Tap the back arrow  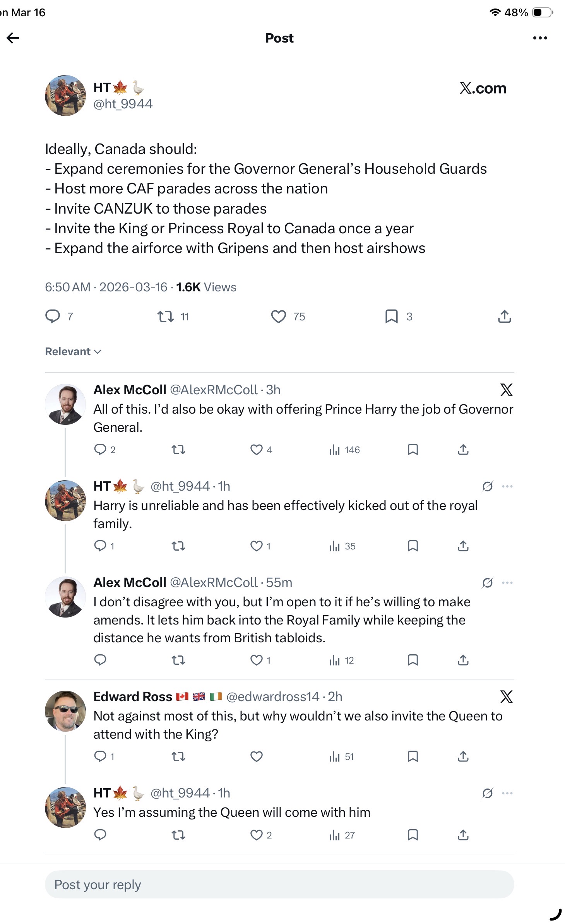[x=13, y=38]
